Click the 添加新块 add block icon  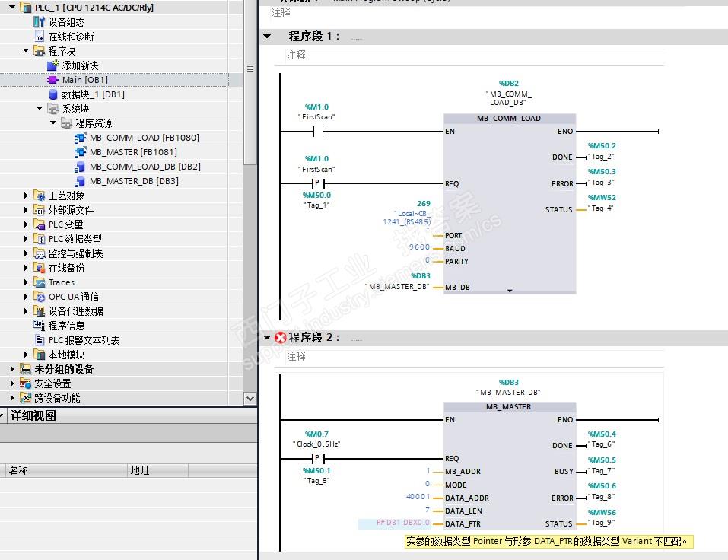tap(53, 65)
